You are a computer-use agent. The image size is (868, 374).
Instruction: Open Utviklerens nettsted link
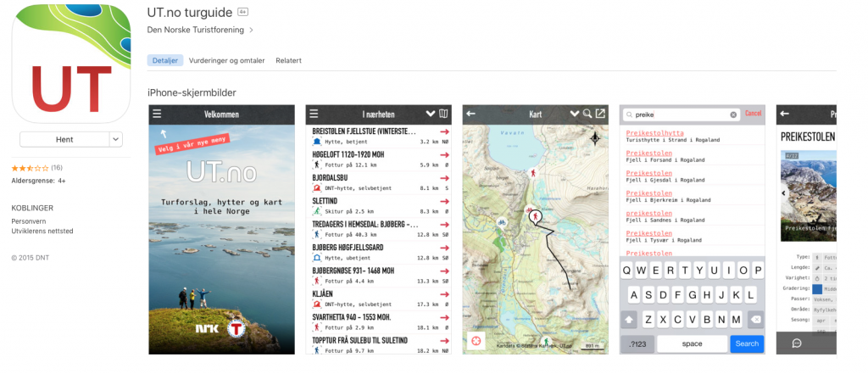[x=42, y=231]
